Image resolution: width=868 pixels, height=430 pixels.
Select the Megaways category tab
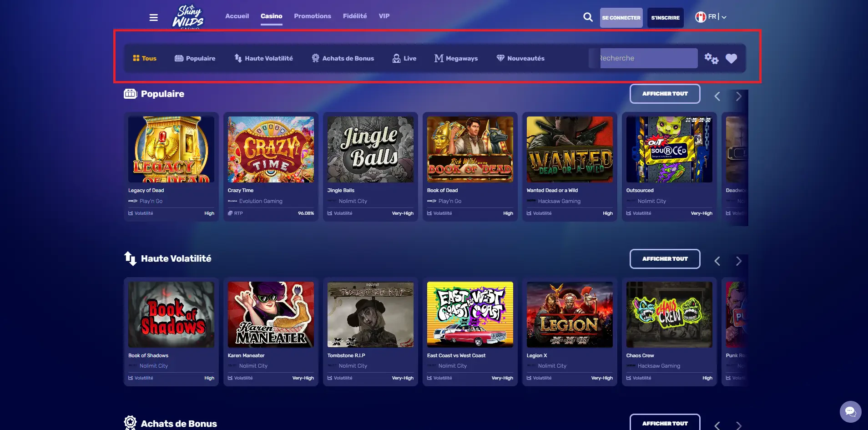[456, 58]
